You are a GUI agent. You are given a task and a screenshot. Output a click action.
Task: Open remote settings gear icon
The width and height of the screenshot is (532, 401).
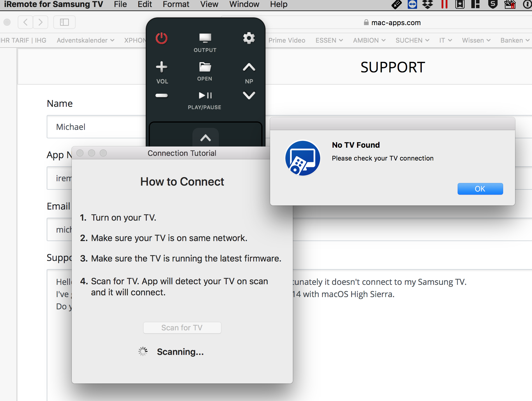[249, 38]
